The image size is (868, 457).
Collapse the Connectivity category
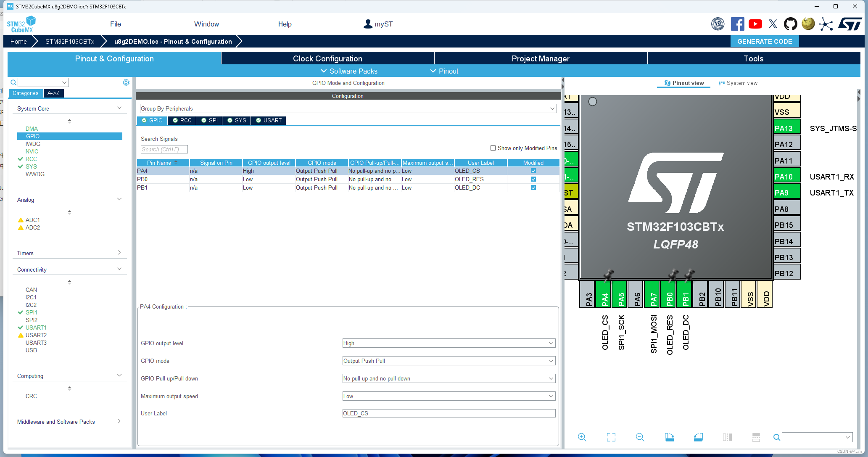(119, 269)
